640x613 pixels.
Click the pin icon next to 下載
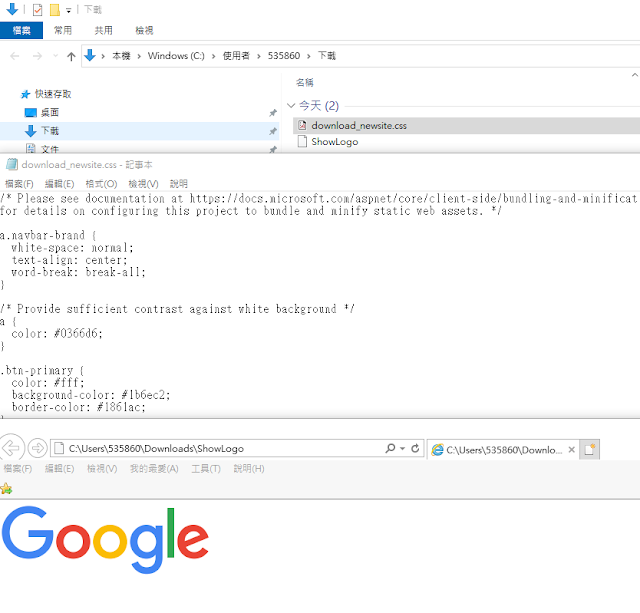[x=273, y=131]
